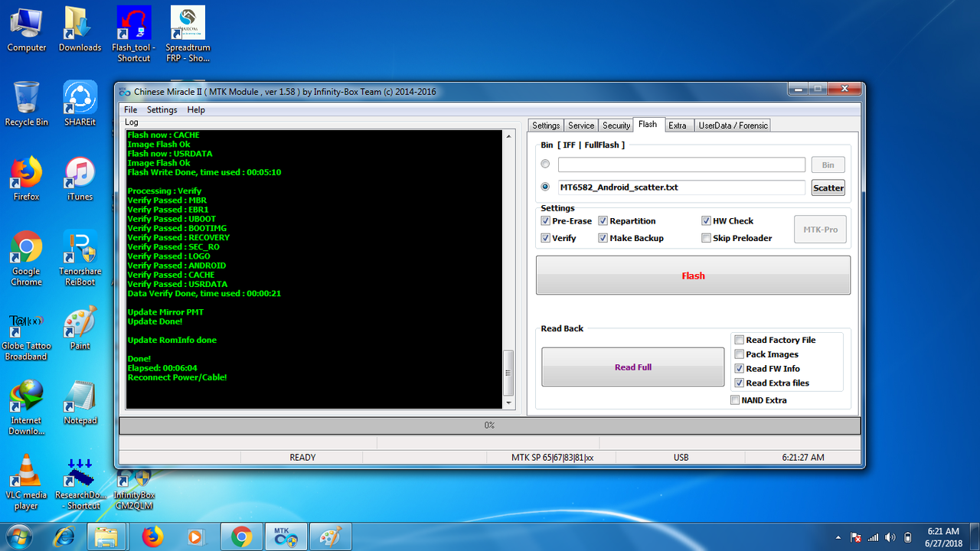The image size is (980, 551).
Task: Select the Firefox desktop icon
Action: [x=26, y=178]
